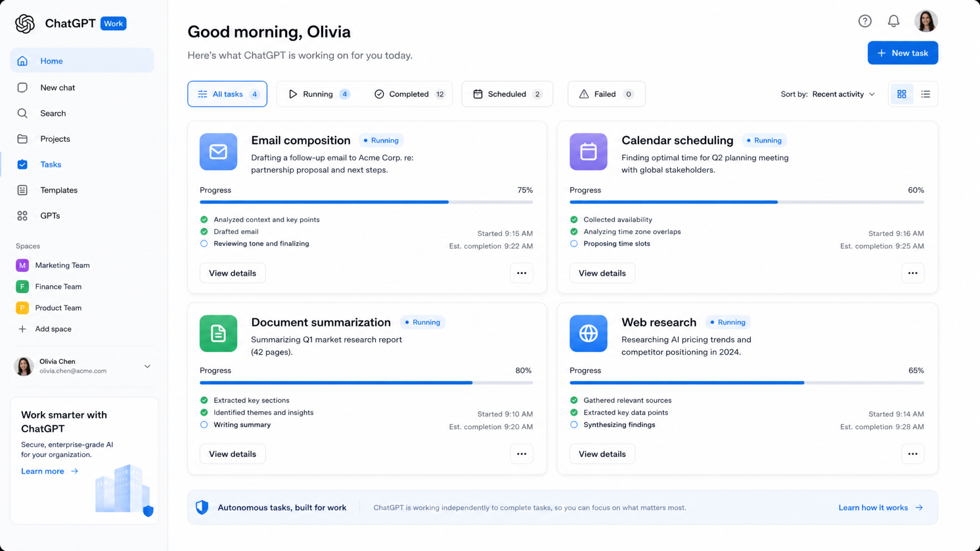The width and height of the screenshot is (980, 551).
Task: Create a New task
Action: 902,53
